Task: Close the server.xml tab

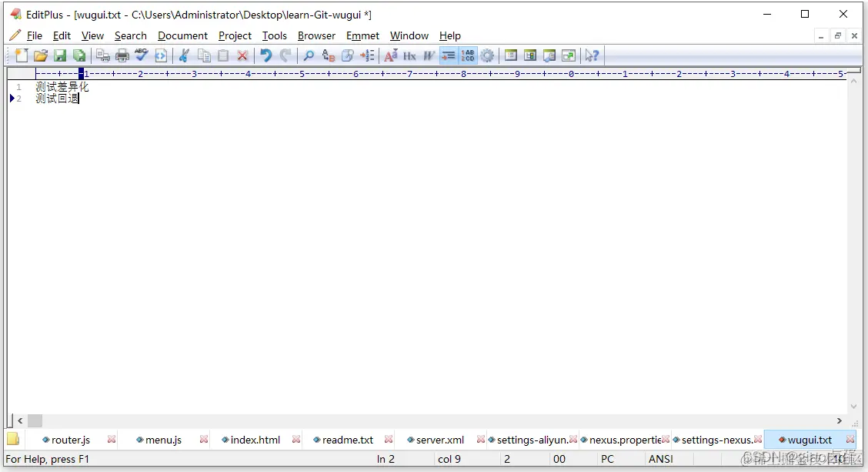Action: pos(480,440)
